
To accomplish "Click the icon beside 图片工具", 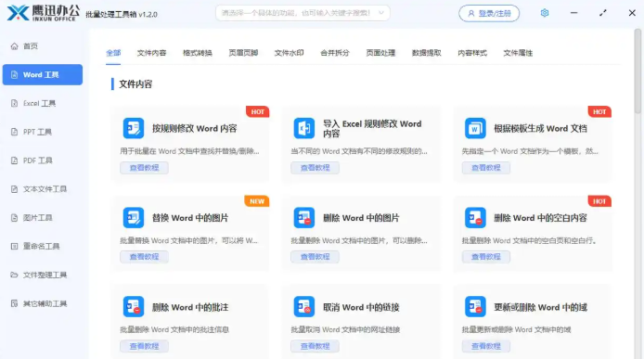I will [14, 218].
